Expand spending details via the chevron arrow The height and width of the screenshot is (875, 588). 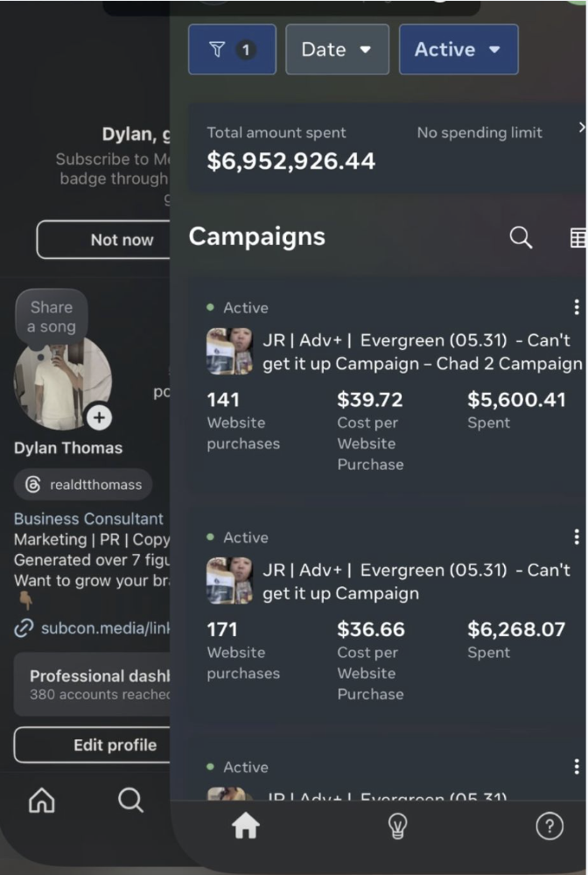(x=580, y=126)
